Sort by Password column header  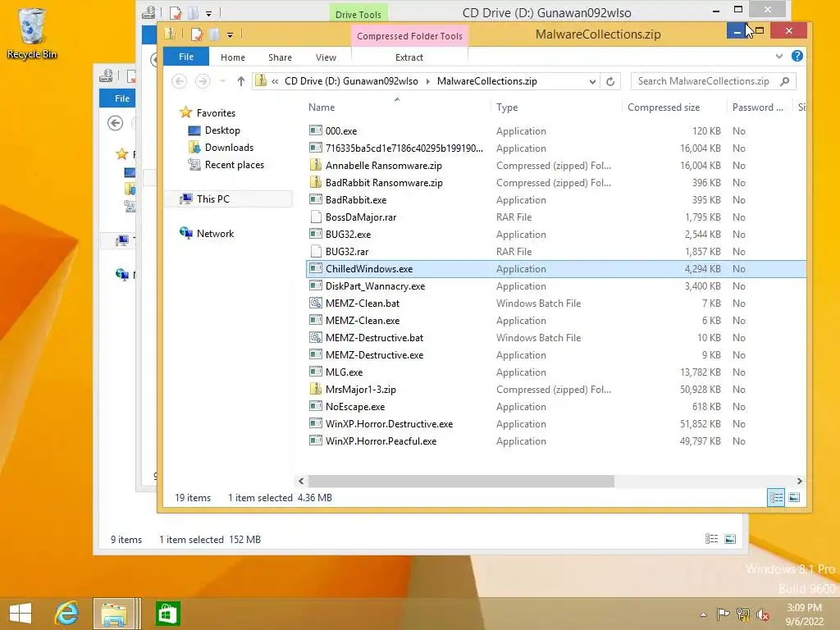[x=757, y=107]
